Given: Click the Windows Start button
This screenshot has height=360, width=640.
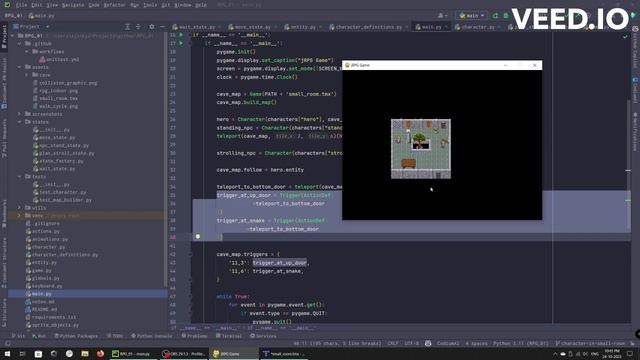Looking at the screenshot, I should click(x=7, y=354).
